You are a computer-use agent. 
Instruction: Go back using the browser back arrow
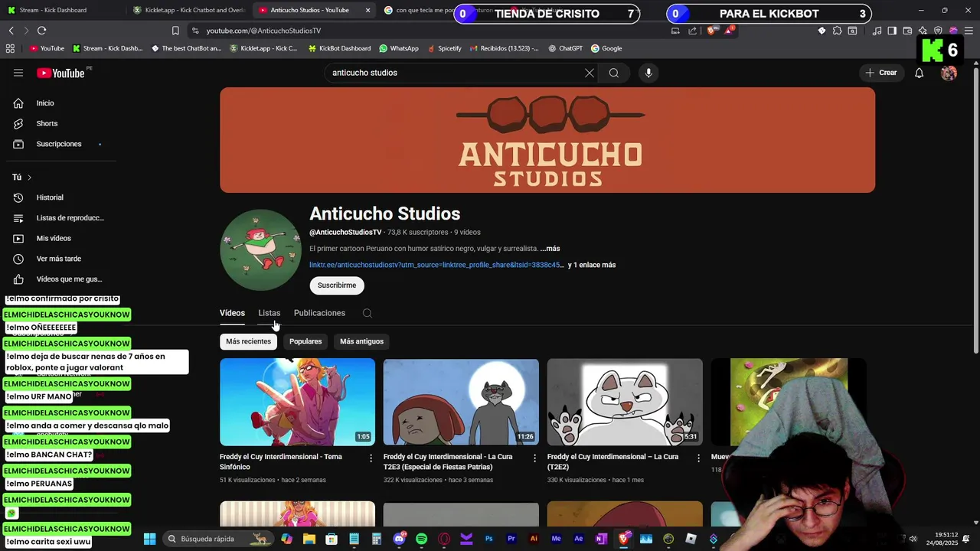11,31
